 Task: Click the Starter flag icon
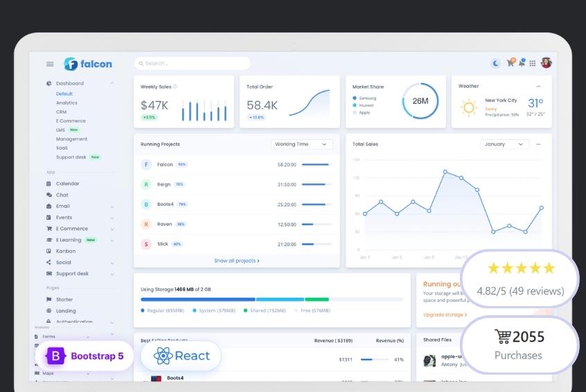tap(48, 299)
